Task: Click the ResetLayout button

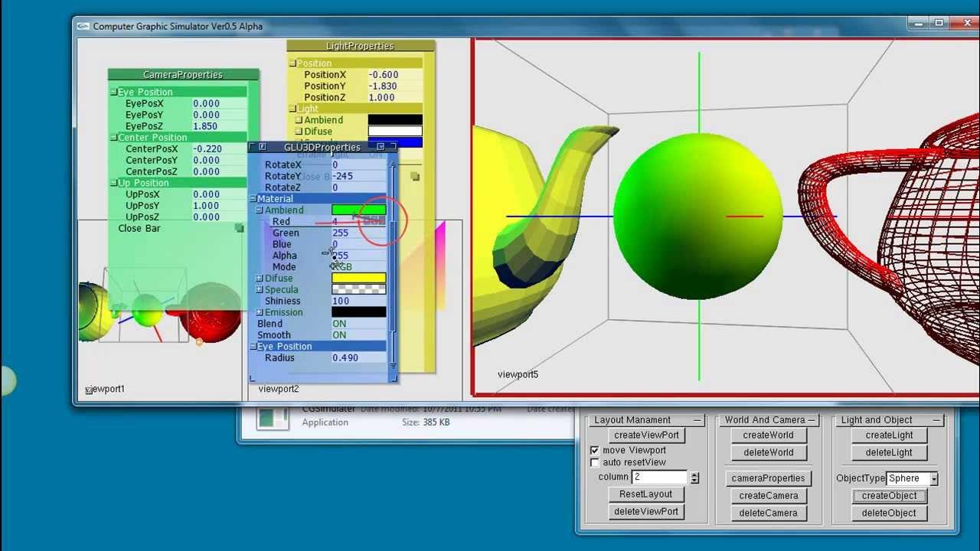Action: [646, 494]
